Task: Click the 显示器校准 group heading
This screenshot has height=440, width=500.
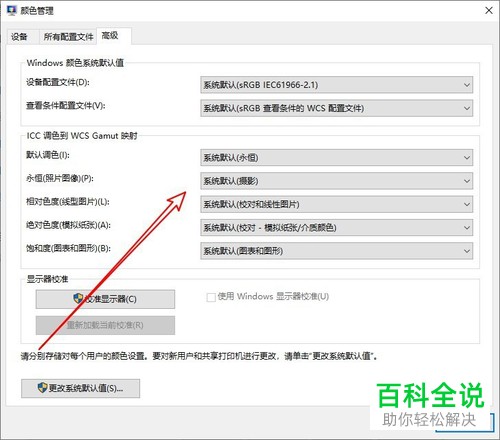Action: tap(47, 279)
